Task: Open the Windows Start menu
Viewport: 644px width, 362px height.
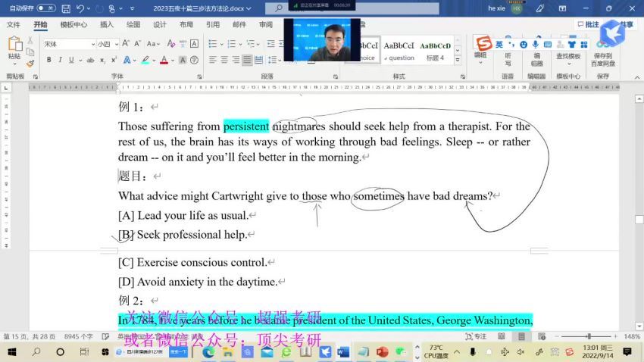Action: 13,352
